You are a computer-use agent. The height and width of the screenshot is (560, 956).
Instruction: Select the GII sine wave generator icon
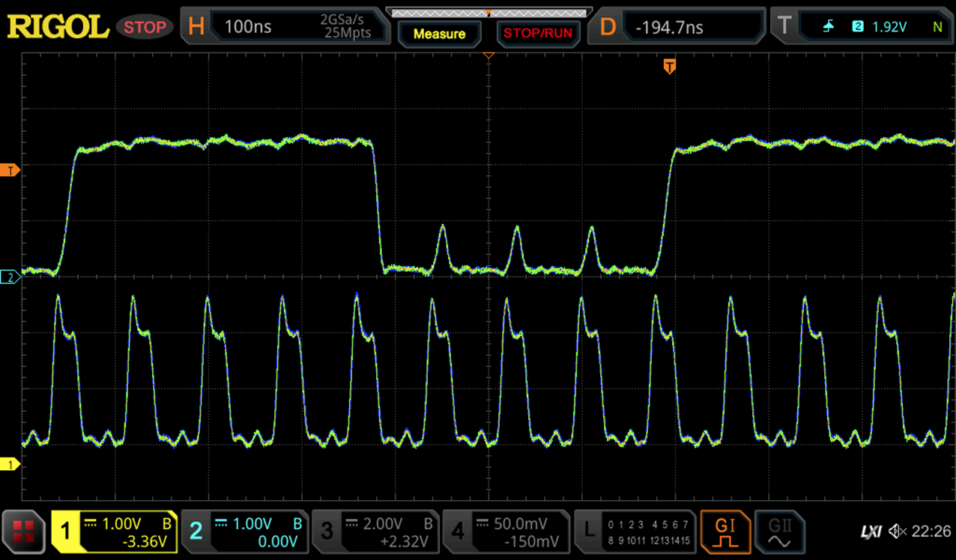[x=779, y=532]
